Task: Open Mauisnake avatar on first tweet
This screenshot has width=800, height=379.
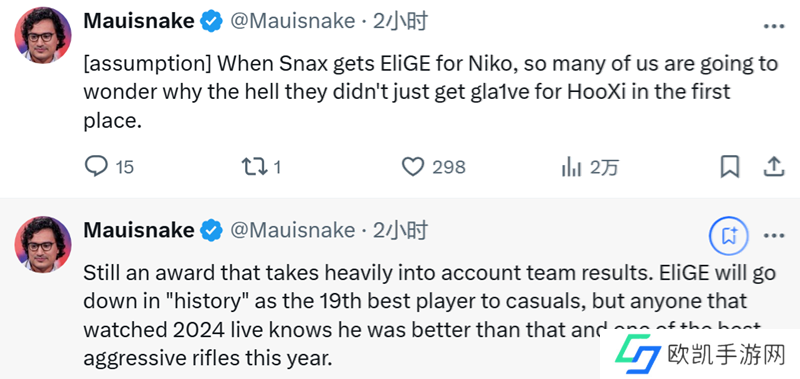Action: [43, 35]
